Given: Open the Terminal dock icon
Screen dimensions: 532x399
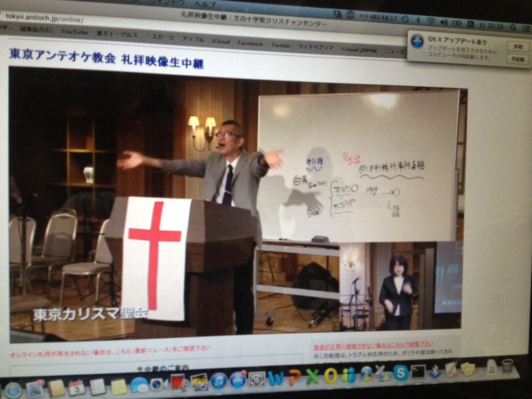Looking at the screenshot, I should coord(418,371).
